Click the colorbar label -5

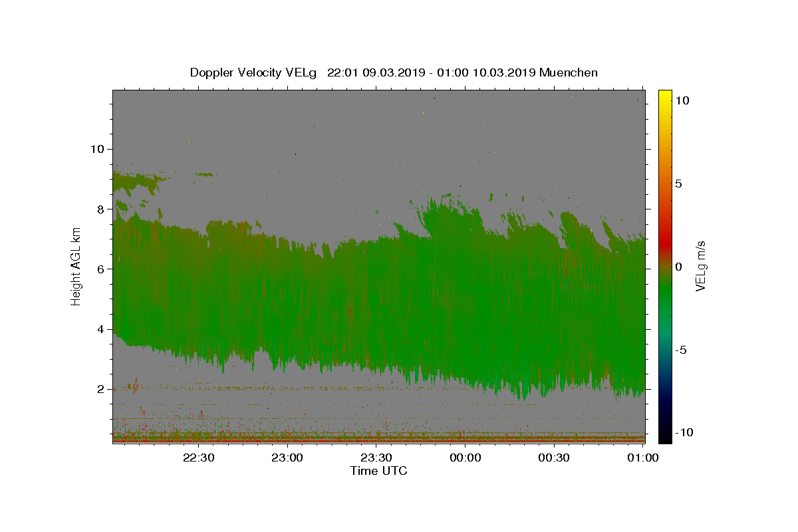(x=682, y=350)
